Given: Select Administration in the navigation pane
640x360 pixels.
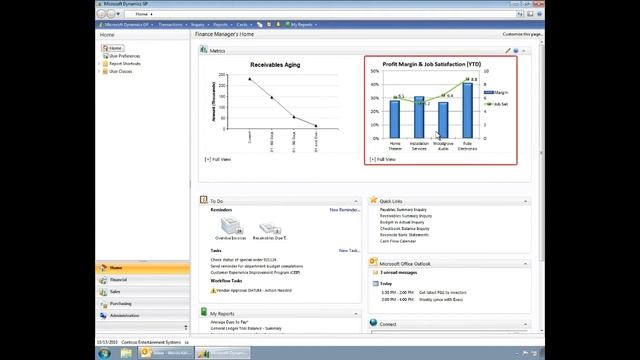Looking at the screenshot, I should pyautogui.click(x=143, y=316).
